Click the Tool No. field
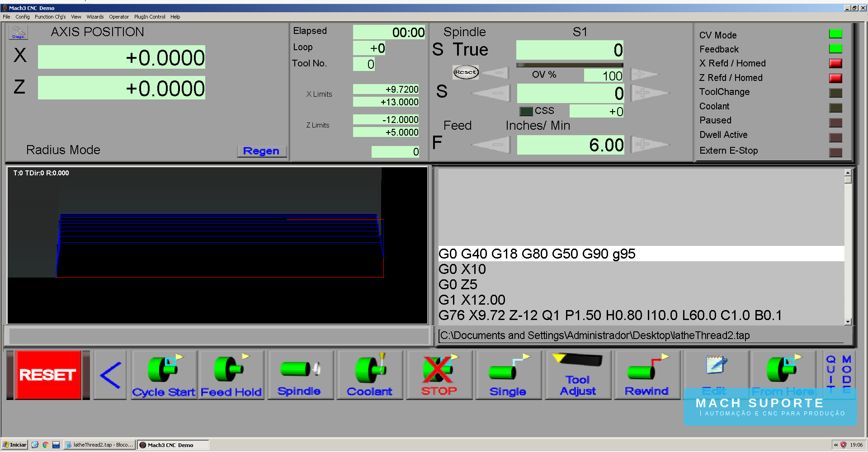 coord(364,64)
